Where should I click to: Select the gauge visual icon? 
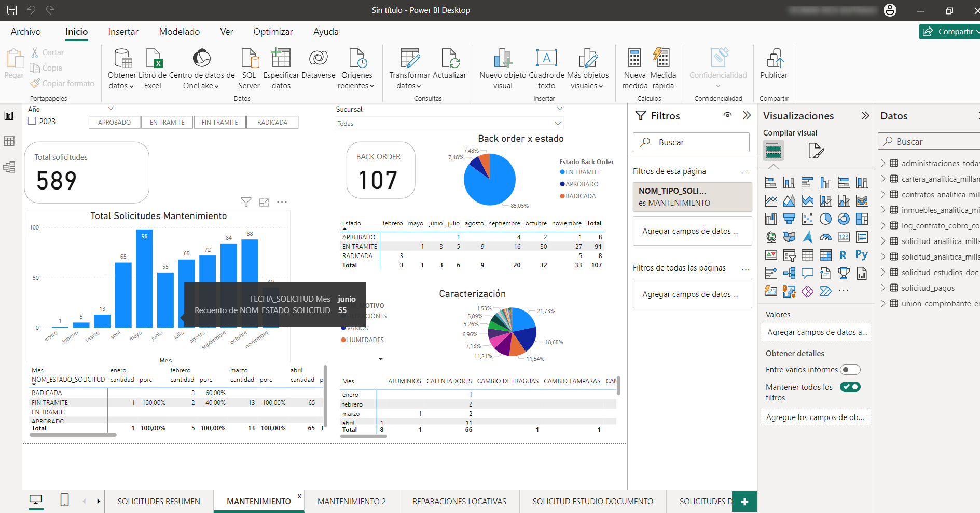pyautogui.click(x=825, y=237)
